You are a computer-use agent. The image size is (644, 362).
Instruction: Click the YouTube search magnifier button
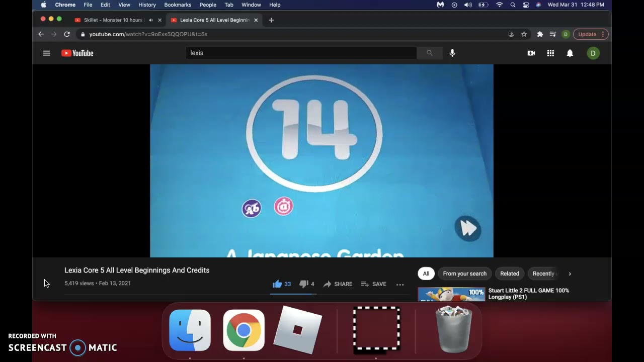pos(429,53)
